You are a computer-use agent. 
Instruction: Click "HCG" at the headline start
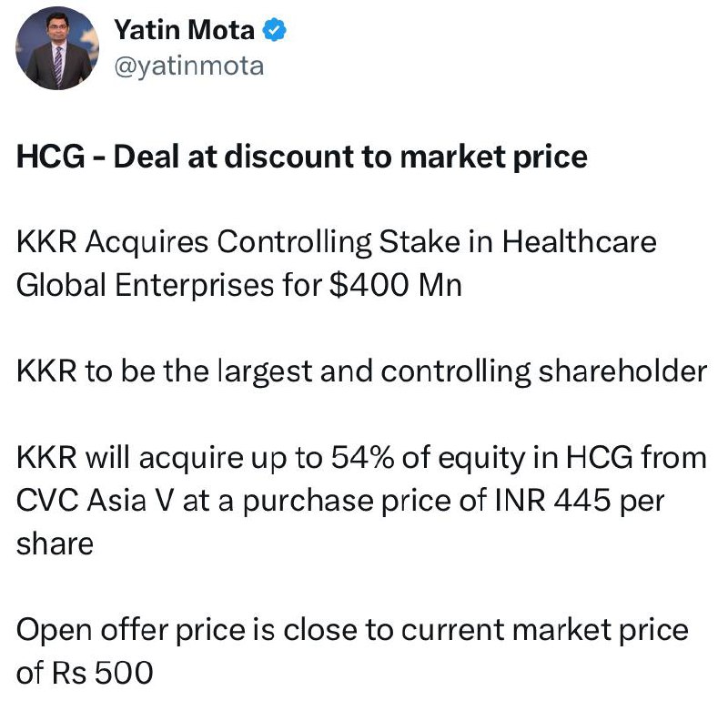[51, 157]
